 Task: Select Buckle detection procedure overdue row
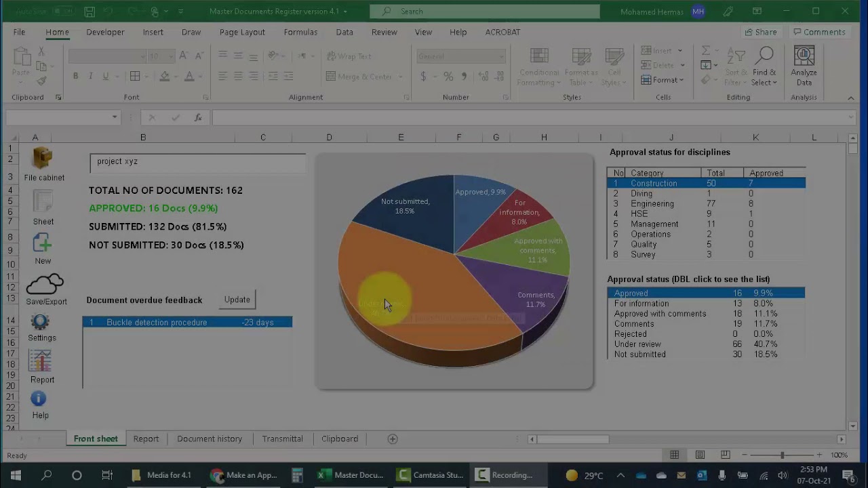click(188, 323)
